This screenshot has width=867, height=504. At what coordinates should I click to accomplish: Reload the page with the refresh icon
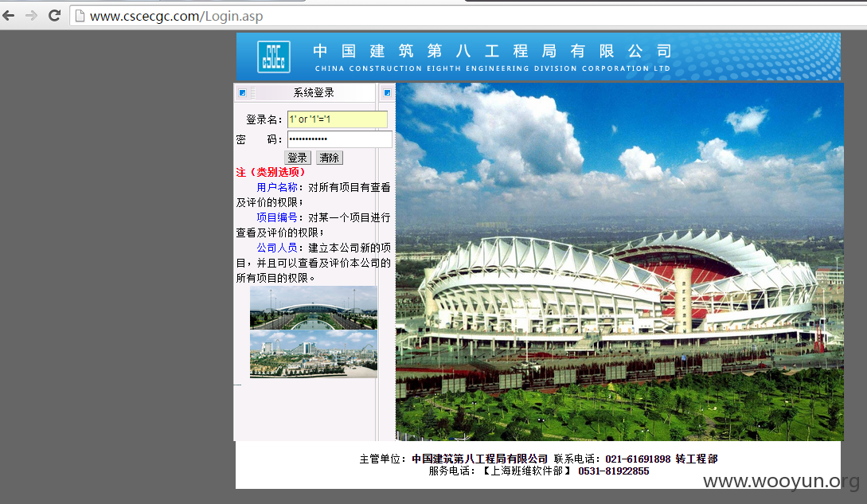coord(54,15)
